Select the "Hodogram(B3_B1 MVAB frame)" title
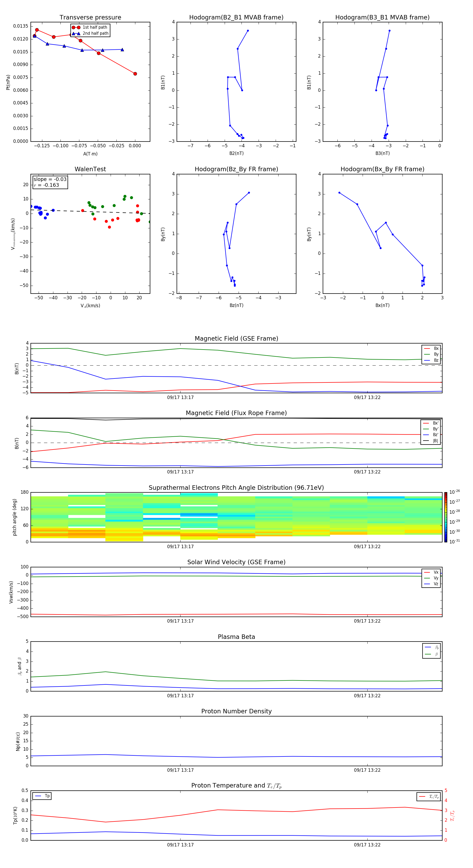The image size is (473, 868). (x=382, y=18)
